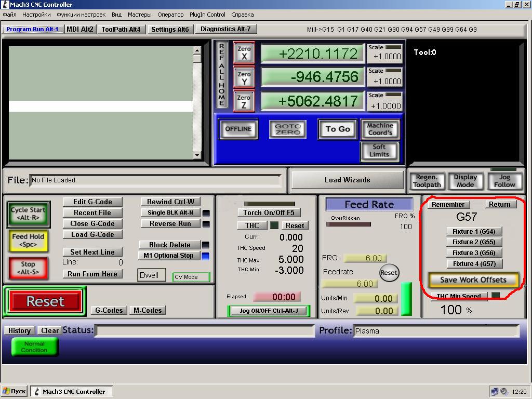Open the Мастеры menu

pyautogui.click(x=139, y=15)
